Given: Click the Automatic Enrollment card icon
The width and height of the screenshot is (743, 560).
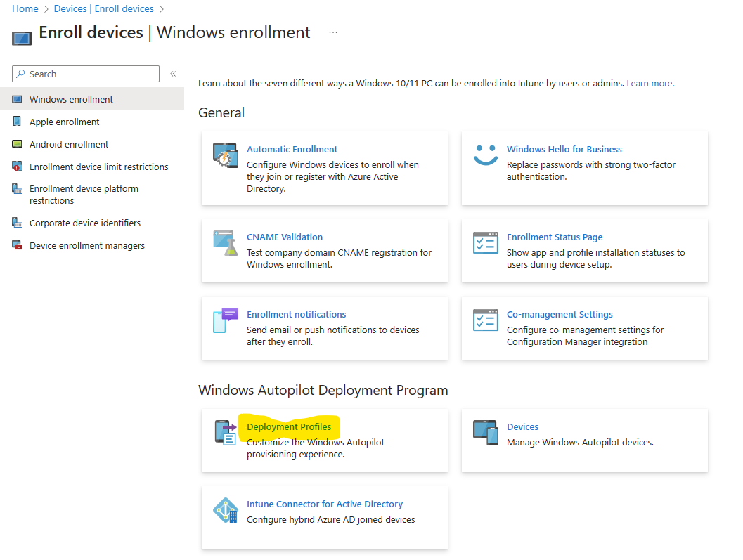Looking at the screenshot, I should pyautogui.click(x=225, y=155).
